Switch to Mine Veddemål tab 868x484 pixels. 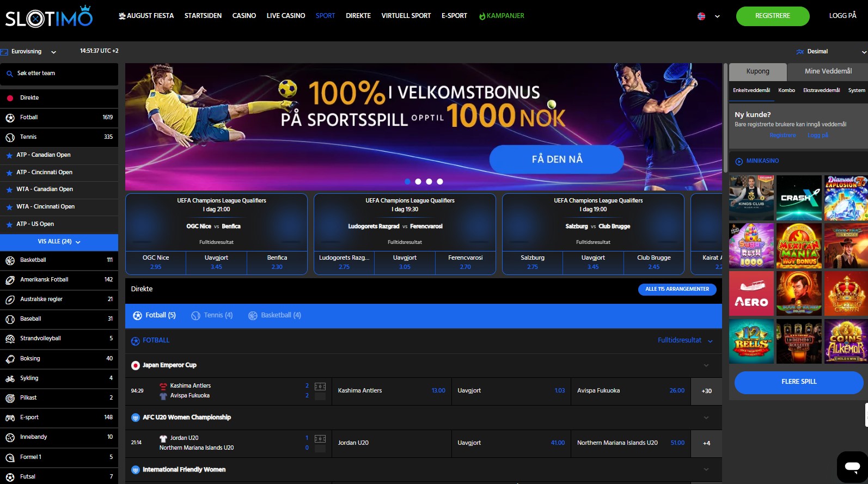tap(828, 71)
